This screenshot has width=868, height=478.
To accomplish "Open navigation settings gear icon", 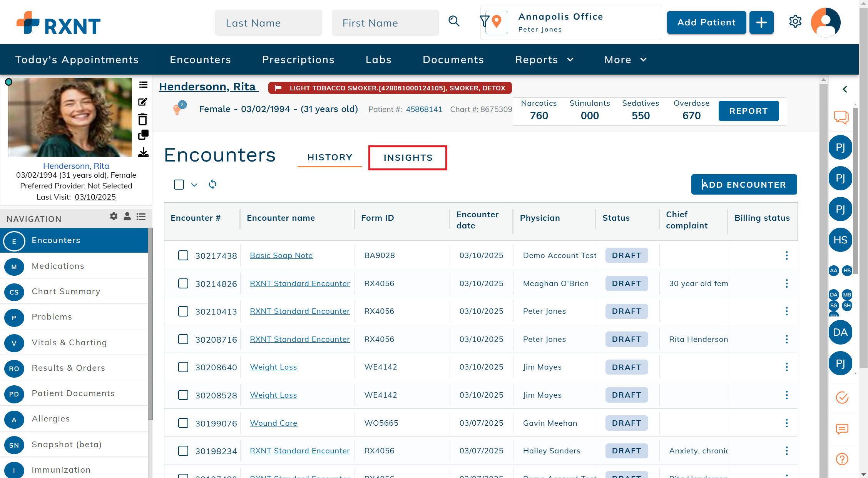I will pos(114,216).
